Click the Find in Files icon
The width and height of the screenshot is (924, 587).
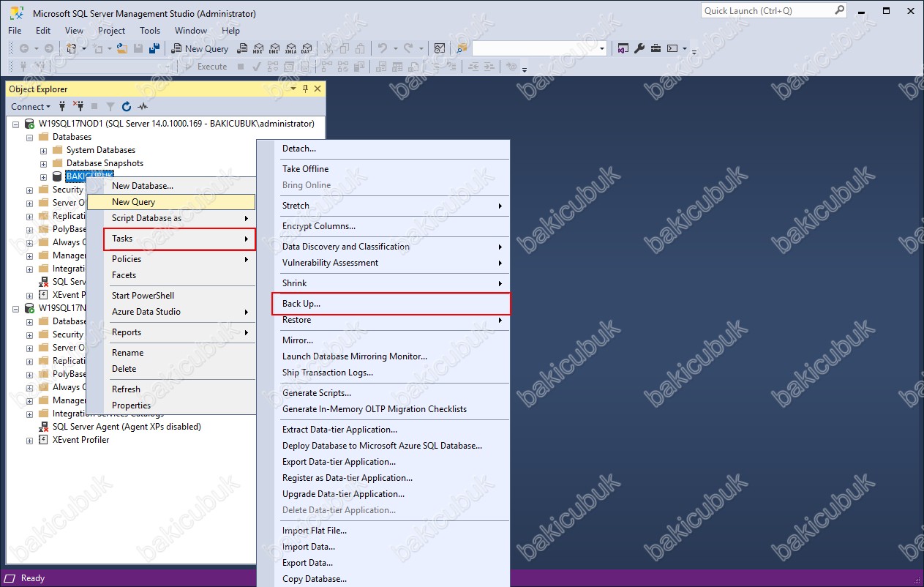coord(462,48)
